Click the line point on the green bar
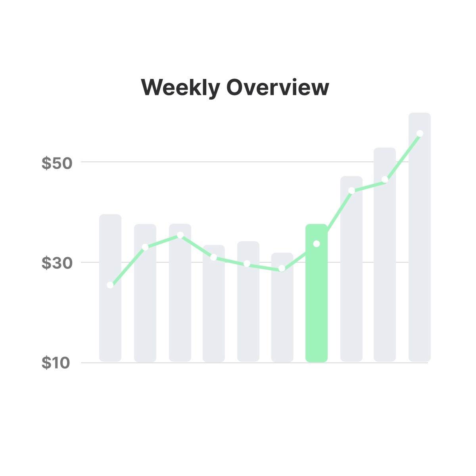The width and height of the screenshot is (476, 476). [317, 244]
